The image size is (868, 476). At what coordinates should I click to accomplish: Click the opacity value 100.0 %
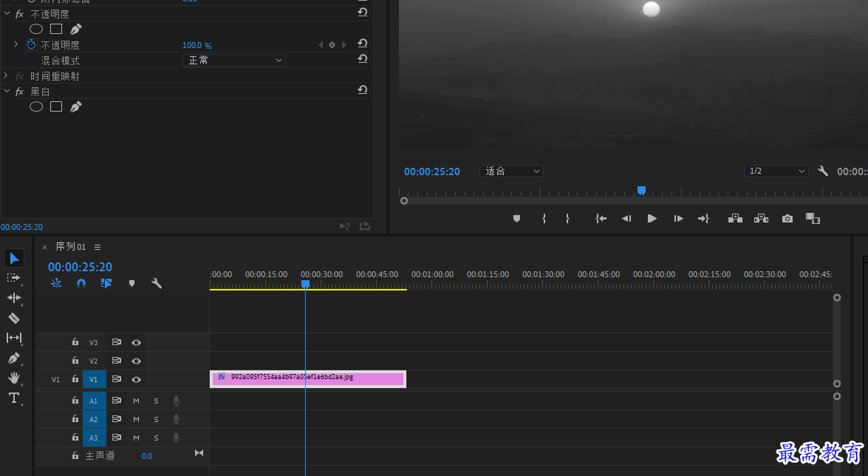pyautogui.click(x=197, y=45)
